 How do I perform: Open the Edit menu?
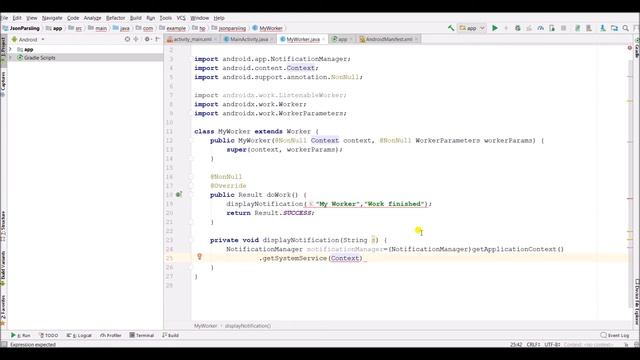coord(17,18)
